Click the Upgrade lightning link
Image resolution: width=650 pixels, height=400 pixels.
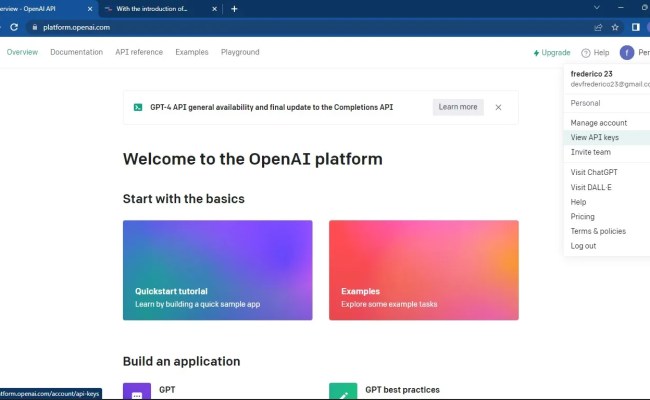click(x=552, y=53)
